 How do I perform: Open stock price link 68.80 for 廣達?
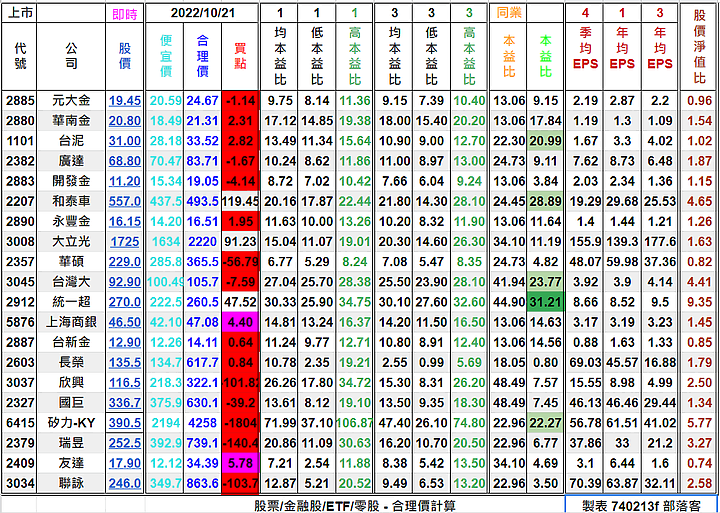click(x=125, y=161)
